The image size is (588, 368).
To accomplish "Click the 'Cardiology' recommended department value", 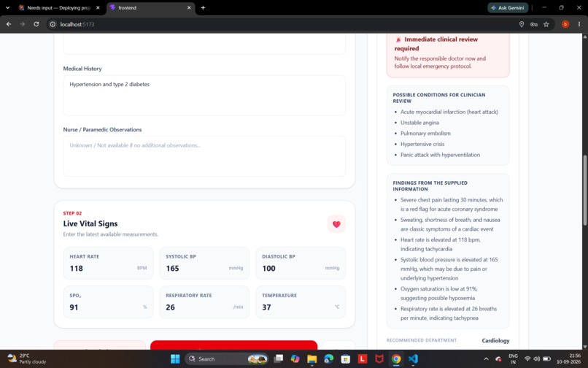I will tap(495, 340).
